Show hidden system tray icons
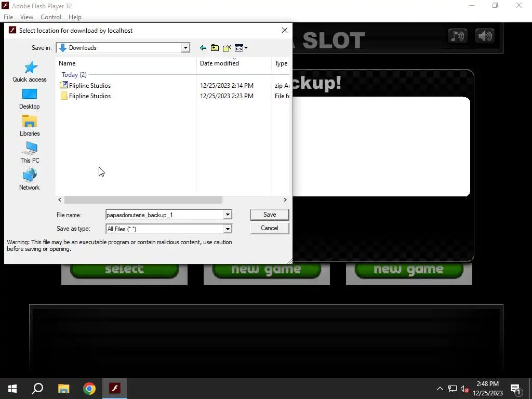 point(440,389)
